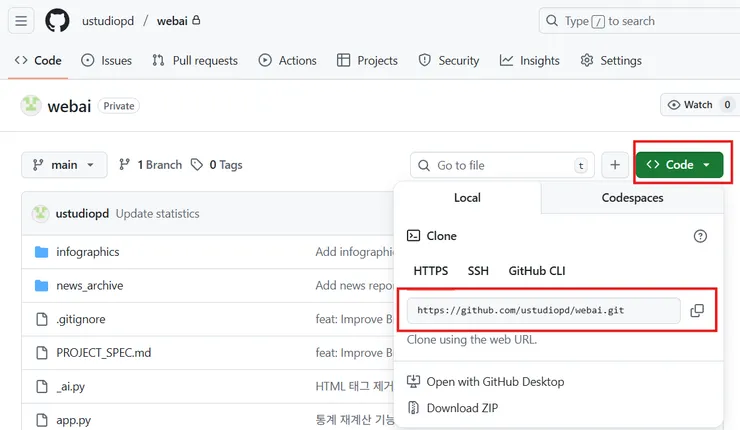Viewport: 740px width, 430px height.
Task: Open the PROJECT_SPEC.md file
Action: tap(104, 353)
